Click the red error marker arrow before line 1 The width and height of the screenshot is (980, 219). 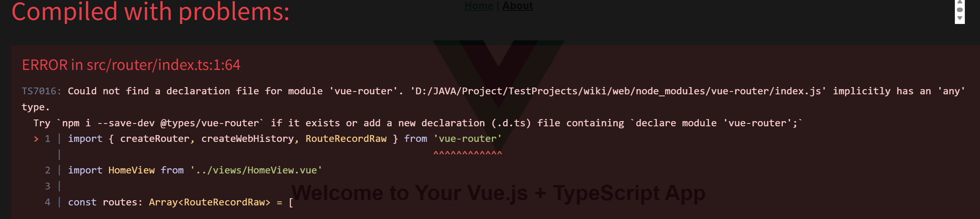[x=36, y=139]
